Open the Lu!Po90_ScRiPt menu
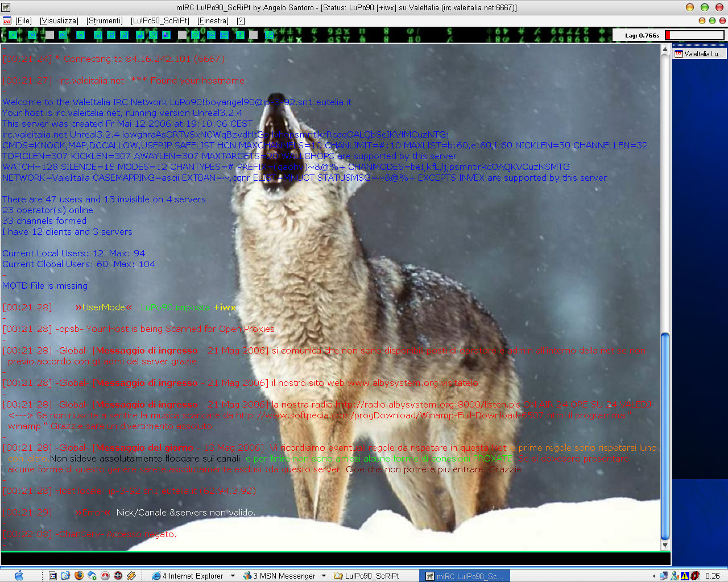728x582 pixels. click(160, 20)
